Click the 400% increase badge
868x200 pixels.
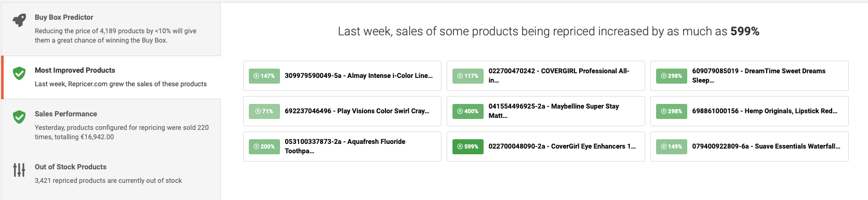[468, 111]
